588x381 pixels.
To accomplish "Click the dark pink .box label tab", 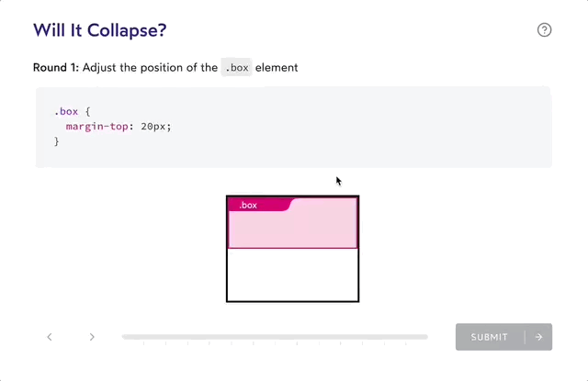I will 259,205.
